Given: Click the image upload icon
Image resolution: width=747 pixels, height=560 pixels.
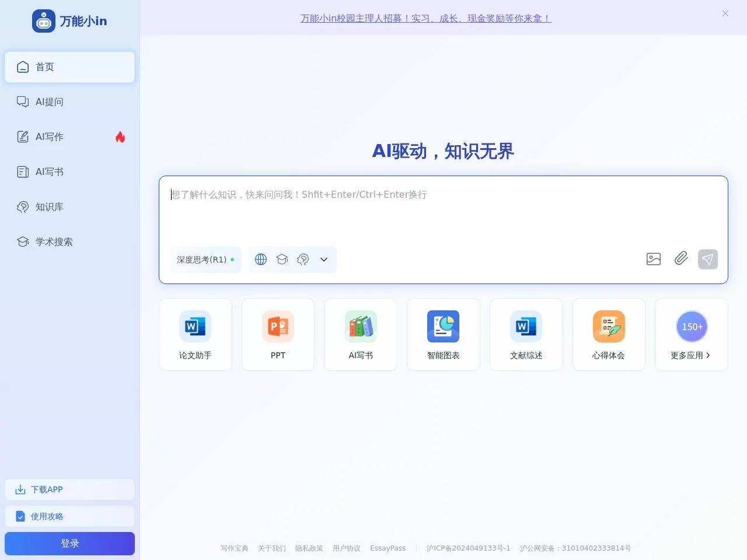Looking at the screenshot, I should pyautogui.click(x=653, y=259).
